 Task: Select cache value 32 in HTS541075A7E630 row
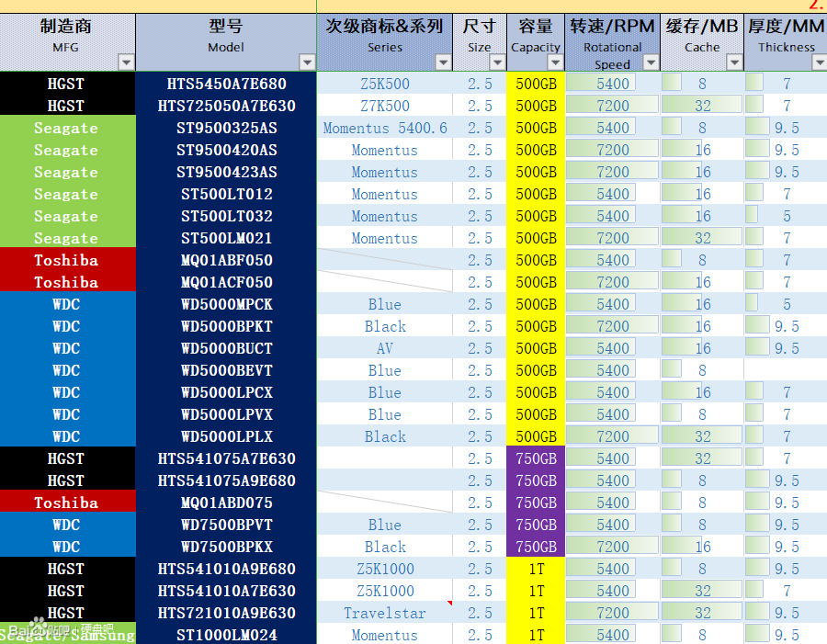pos(702,458)
